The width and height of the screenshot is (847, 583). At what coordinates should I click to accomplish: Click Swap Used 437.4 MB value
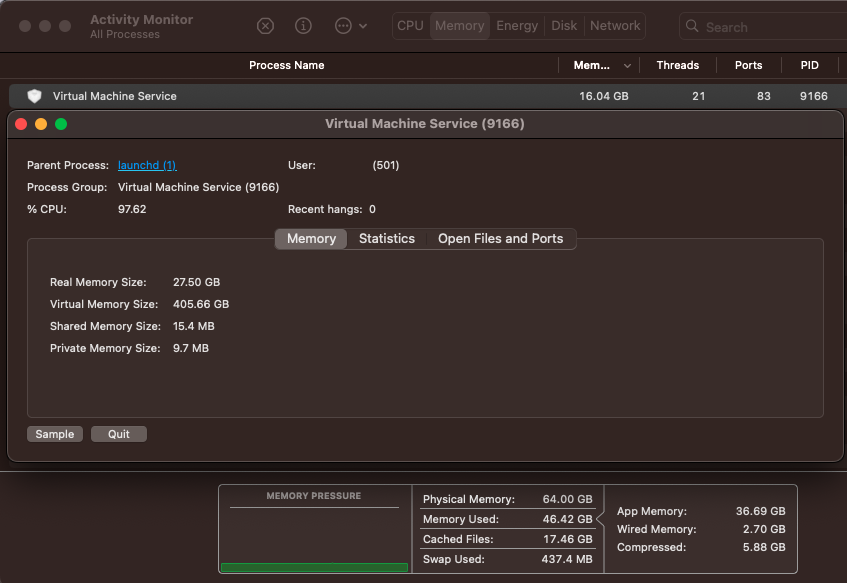[x=567, y=559]
